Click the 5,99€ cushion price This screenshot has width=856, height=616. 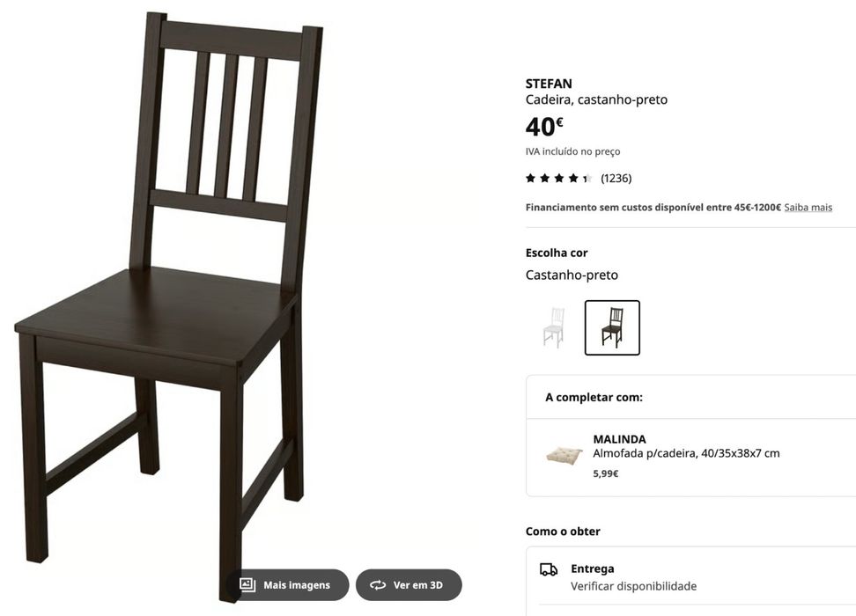click(606, 473)
